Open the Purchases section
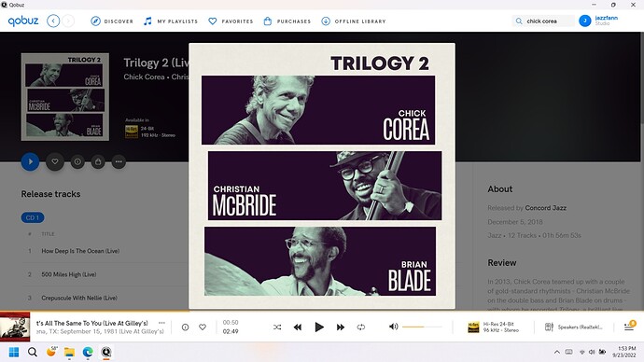The height and width of the screenshot is (362, 644). tap(287, 21)
